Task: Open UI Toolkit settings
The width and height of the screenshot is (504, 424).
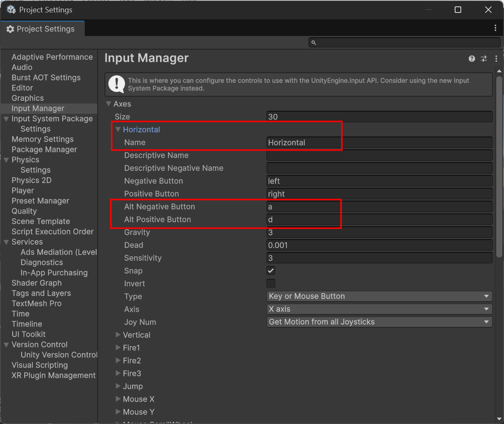Action: [x=29, y=335]
